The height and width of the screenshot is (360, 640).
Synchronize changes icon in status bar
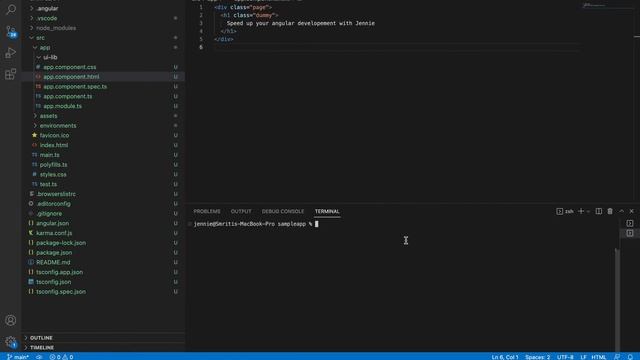(x=39, y=357)
